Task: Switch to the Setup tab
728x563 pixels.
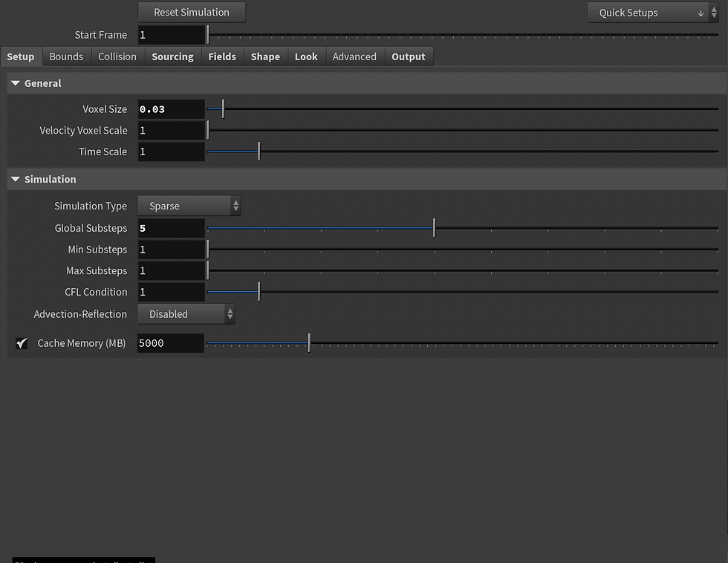Action: [21, 56]
